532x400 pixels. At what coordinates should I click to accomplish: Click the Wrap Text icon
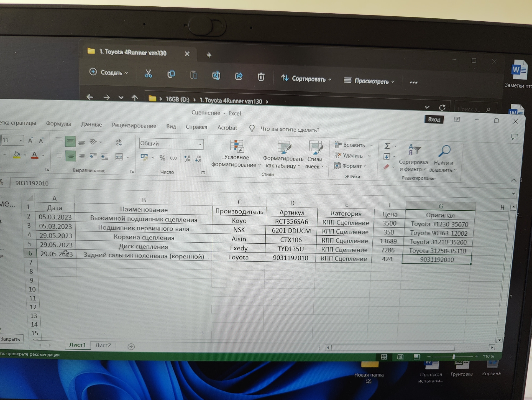pyautogui.click(x=119, y=142)
